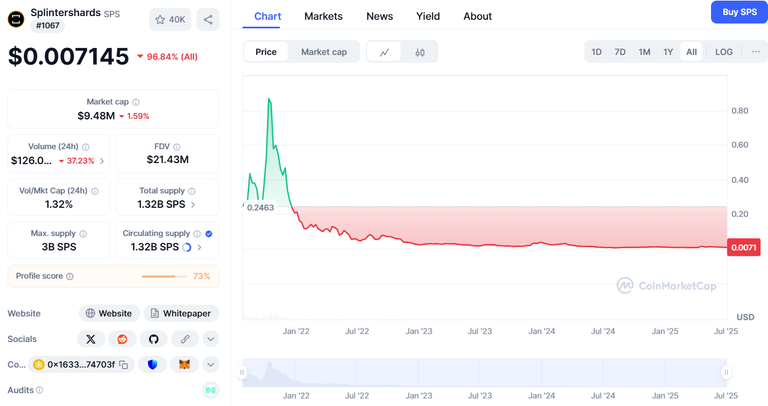Click the mini overview chart navigator

[x=484, y=373]
